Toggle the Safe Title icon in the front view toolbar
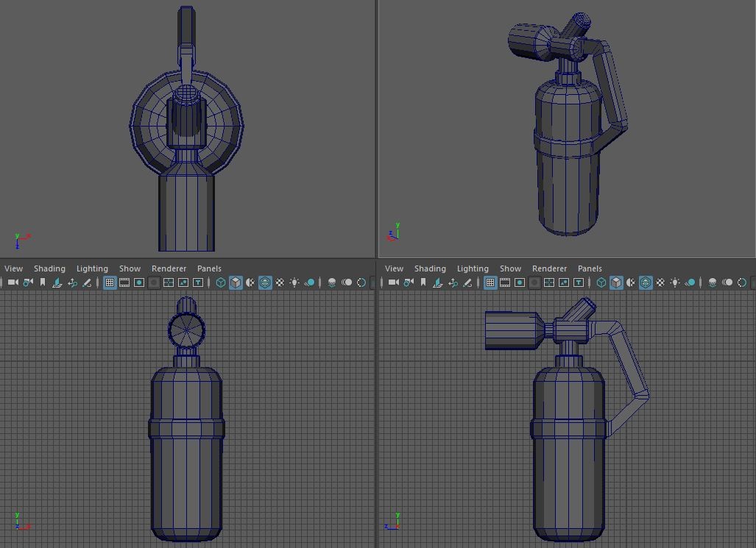756x548 pixels. (x=198, y=282)
